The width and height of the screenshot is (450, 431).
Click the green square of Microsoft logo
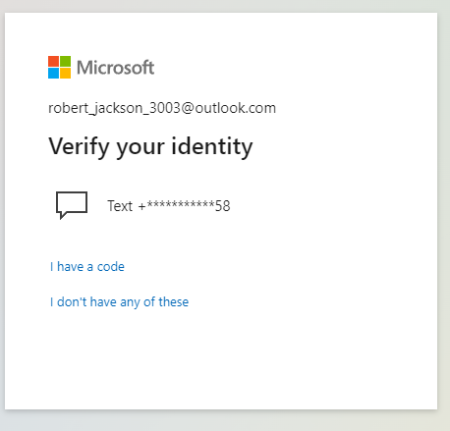(65, 61)
